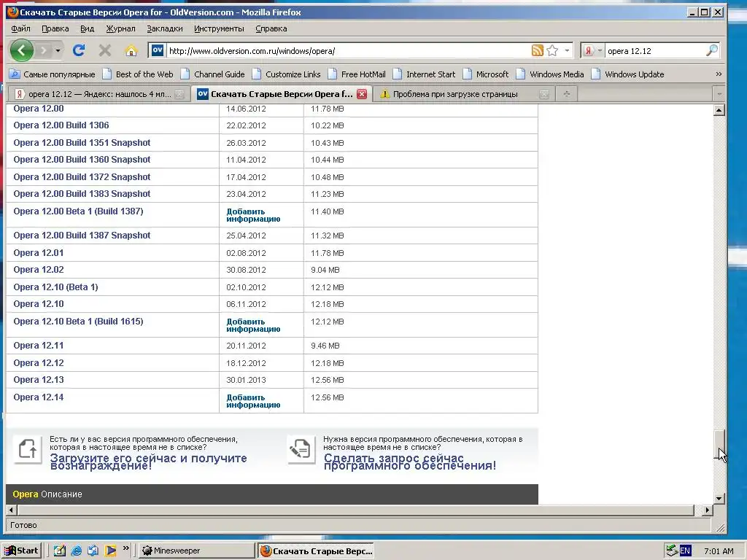Click the horizontal scrollbar left arrow
Viewport: 747px width, 560px height.
(12, 510)
